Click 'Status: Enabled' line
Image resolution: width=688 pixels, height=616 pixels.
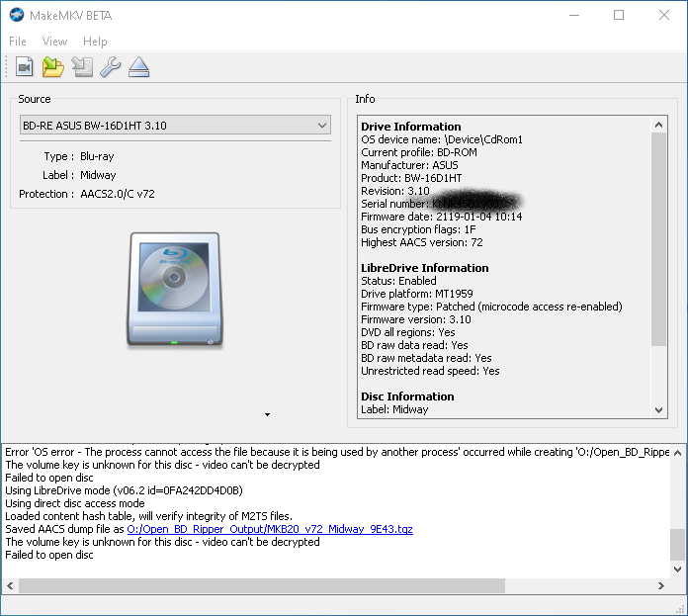coord(398,281)
